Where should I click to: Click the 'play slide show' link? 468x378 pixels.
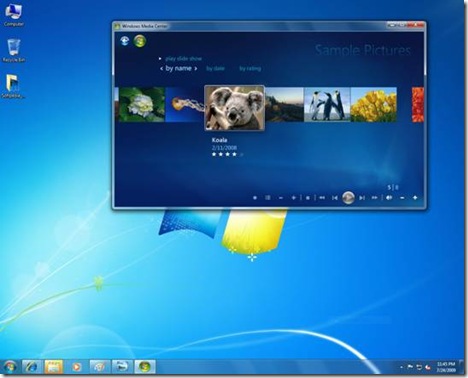[183, 58]
